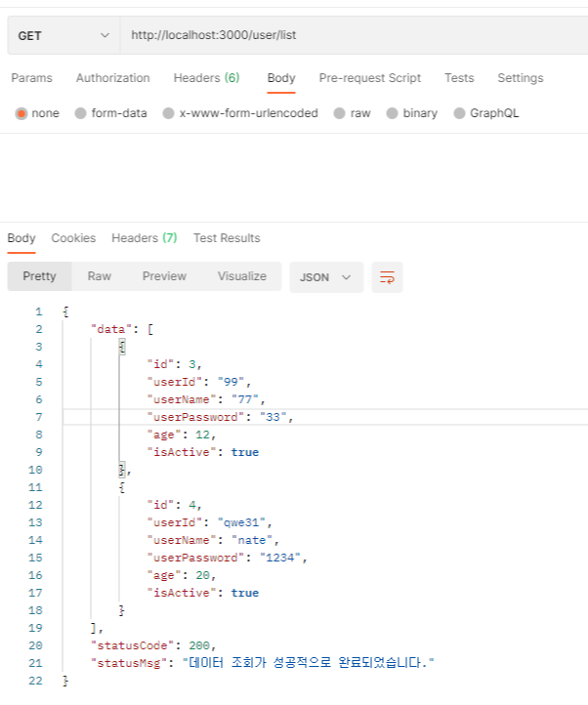
Task: Switch to the response Body tab
Action: click(21, 238)
